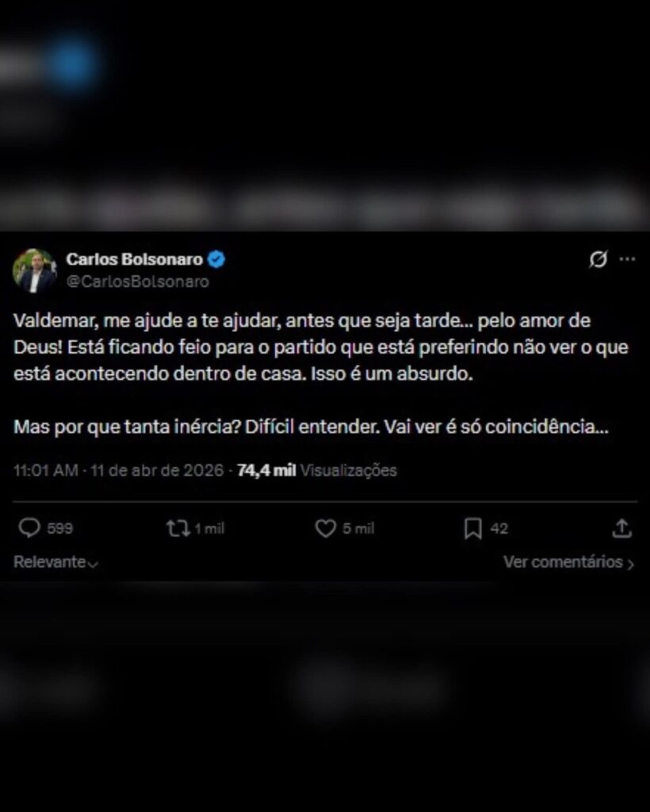Click the 74,4 mil Visualizações count
The height and width of the screenshot is (812, 650).
[317, 470]
